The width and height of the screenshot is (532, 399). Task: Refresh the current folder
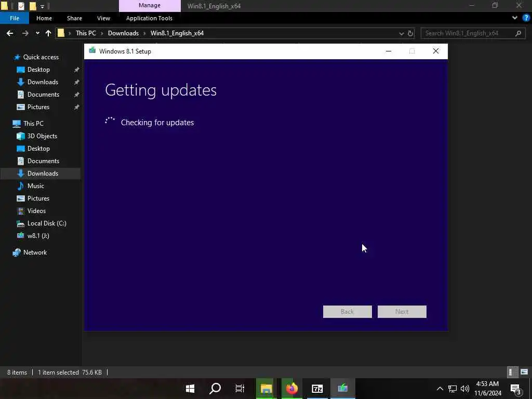tap(410, 34)
